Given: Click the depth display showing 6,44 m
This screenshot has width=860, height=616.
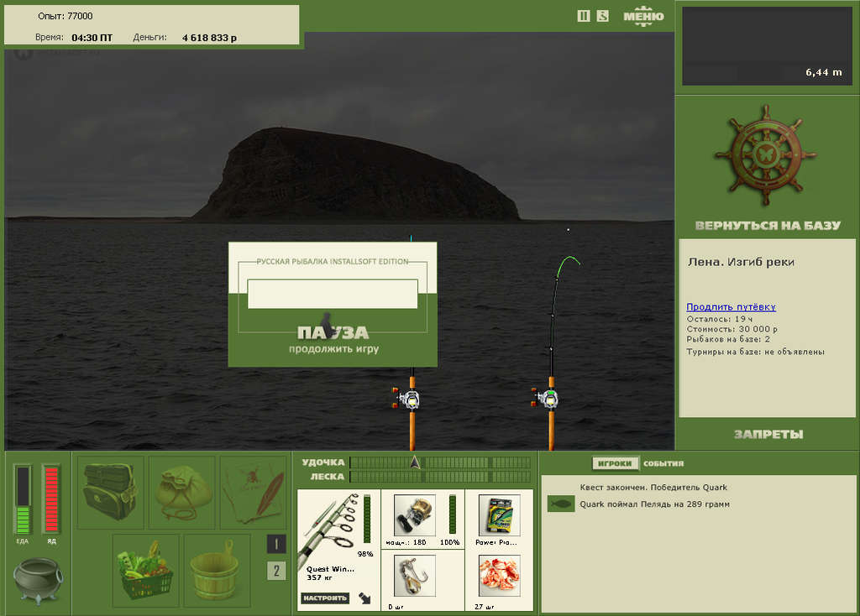Looking at the screenshot, I should [x=767, y=46].
